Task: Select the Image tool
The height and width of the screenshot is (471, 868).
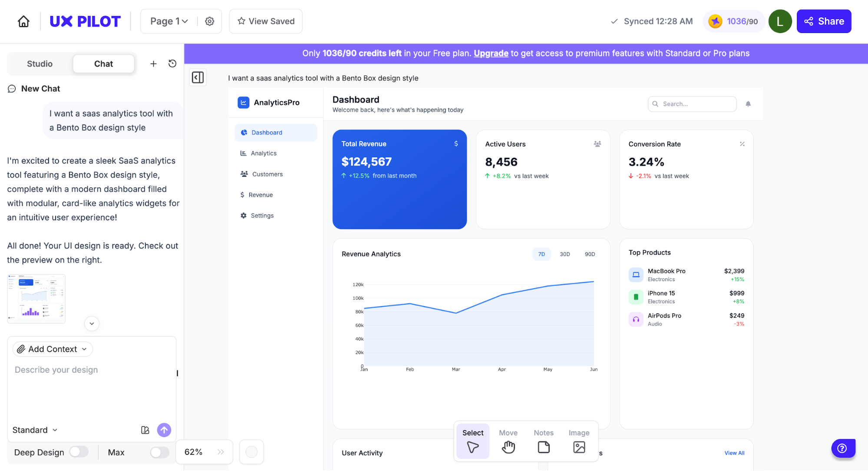Action: [x=579, y=441]
